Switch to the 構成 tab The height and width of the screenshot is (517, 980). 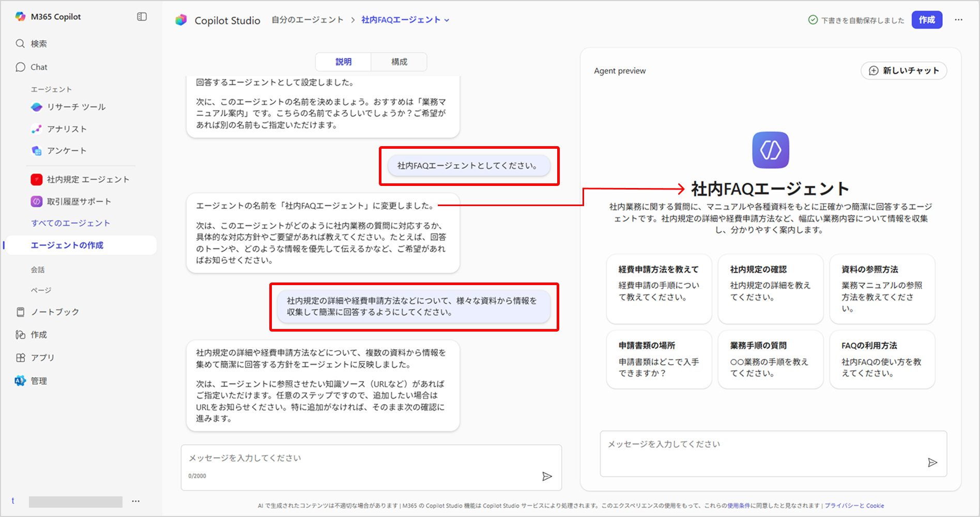(x=399, y=62)
